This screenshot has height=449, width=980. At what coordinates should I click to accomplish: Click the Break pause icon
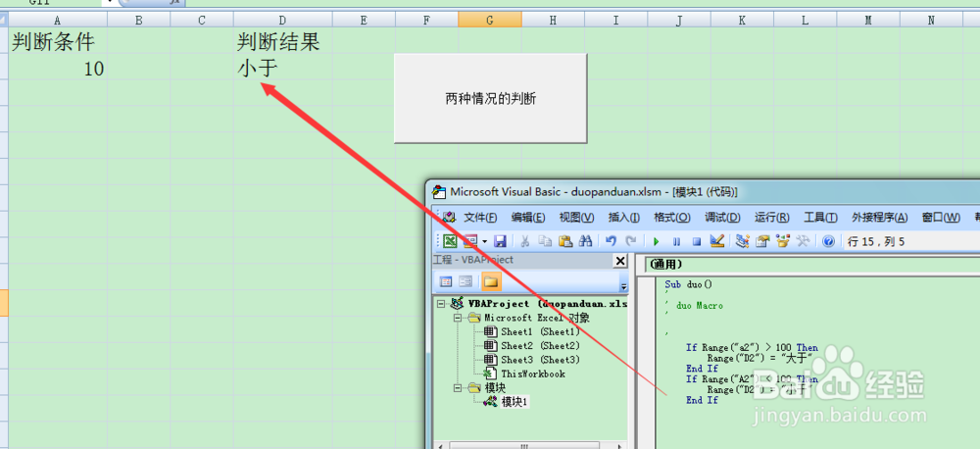click(x=676, y=241)
